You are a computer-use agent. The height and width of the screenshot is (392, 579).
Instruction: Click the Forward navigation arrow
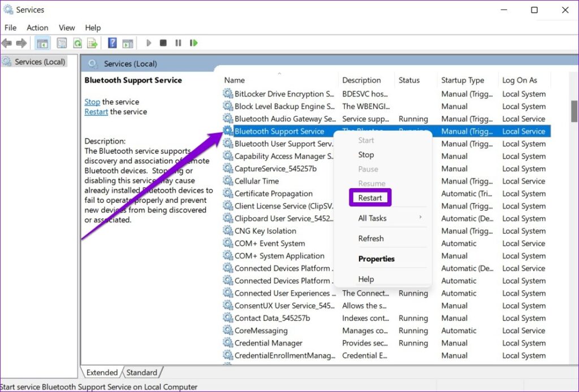pyautogui.click(x=21, y=43)
